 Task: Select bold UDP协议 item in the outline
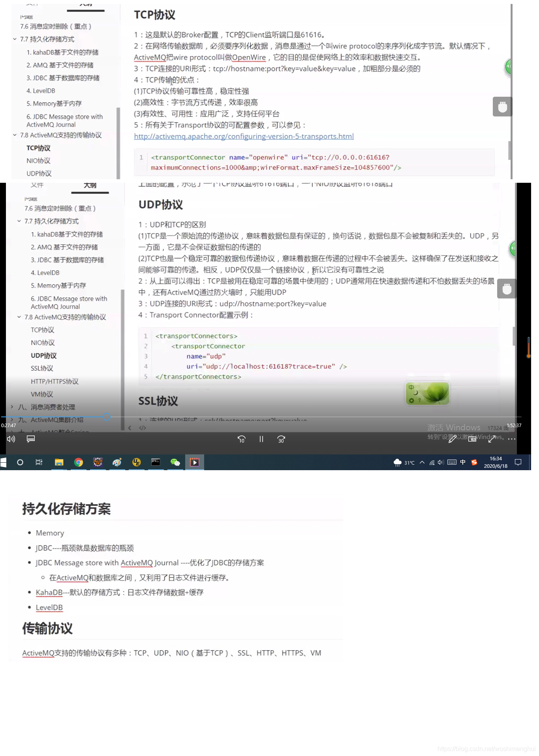[43, 355]
